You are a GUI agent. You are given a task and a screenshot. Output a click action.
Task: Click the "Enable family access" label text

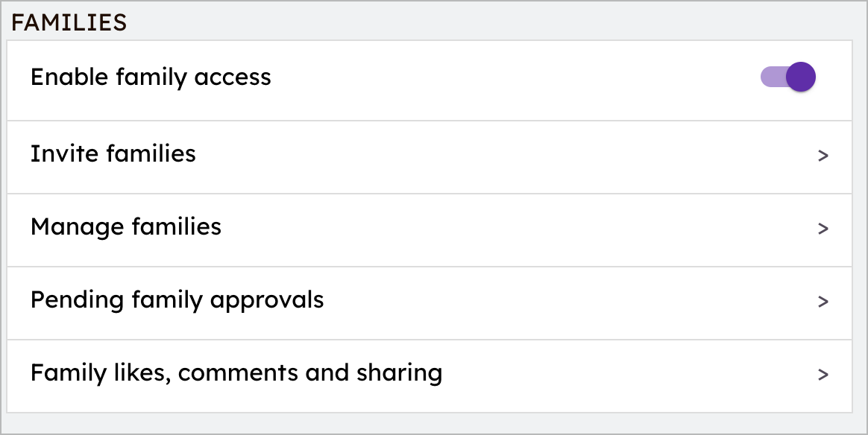151,77
